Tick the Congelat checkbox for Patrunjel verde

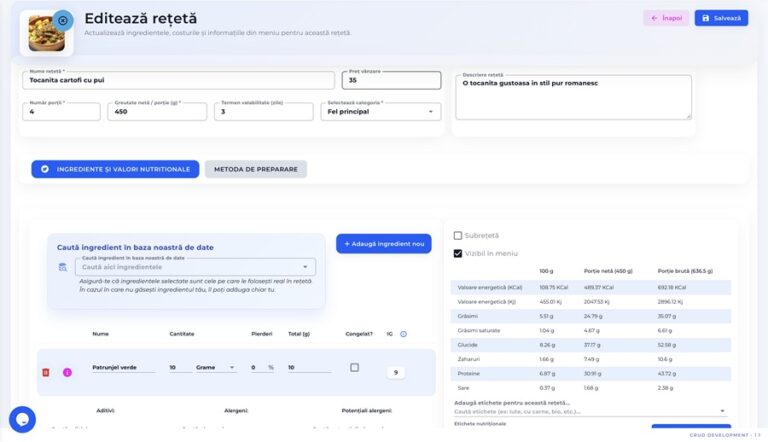coord(354,368)
